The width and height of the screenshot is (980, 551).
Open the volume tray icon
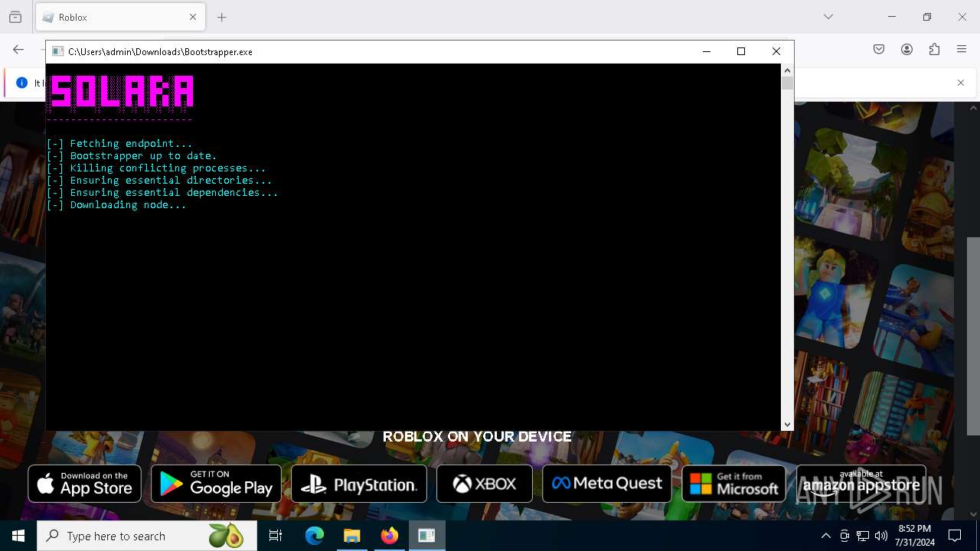tap(881, 536)
